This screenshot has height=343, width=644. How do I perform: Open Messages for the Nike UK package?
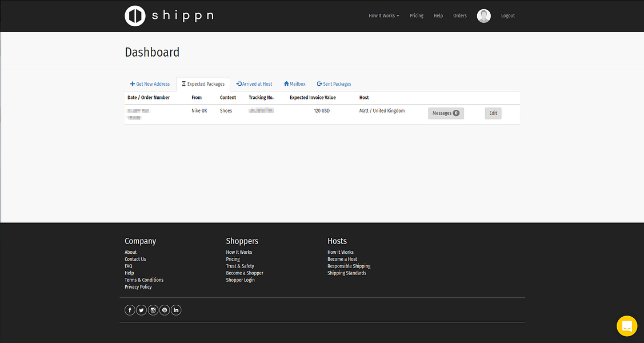[446, 113]
